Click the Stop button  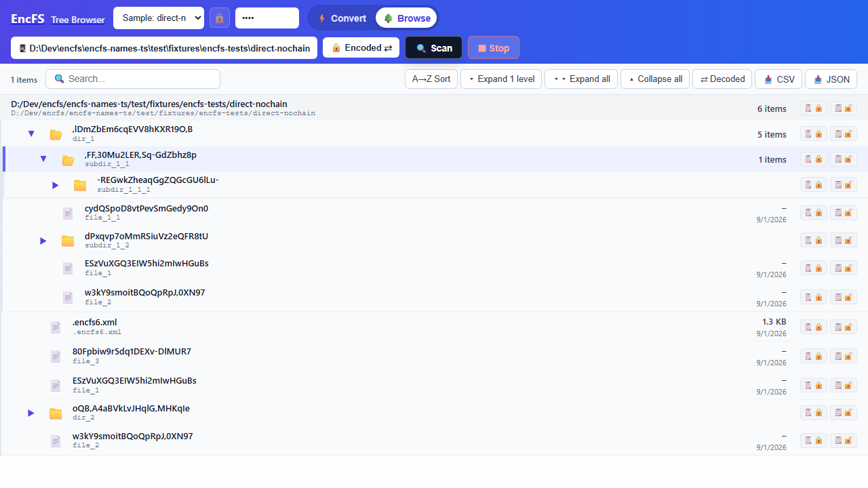pos(494,48)
